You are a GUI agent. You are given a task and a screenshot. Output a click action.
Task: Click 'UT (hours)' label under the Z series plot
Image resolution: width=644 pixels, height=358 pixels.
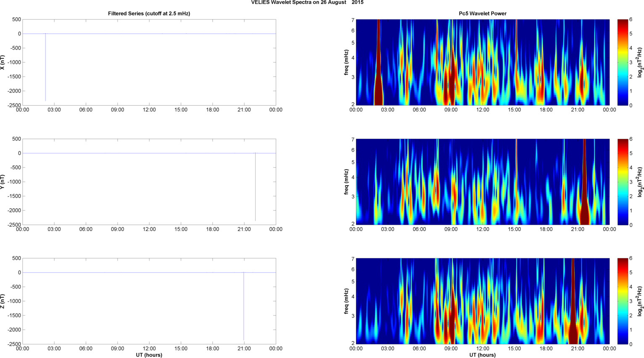[149, 355]
